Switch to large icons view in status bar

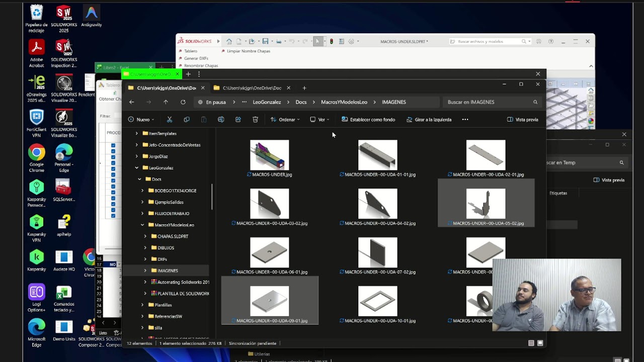click(540, 343)
